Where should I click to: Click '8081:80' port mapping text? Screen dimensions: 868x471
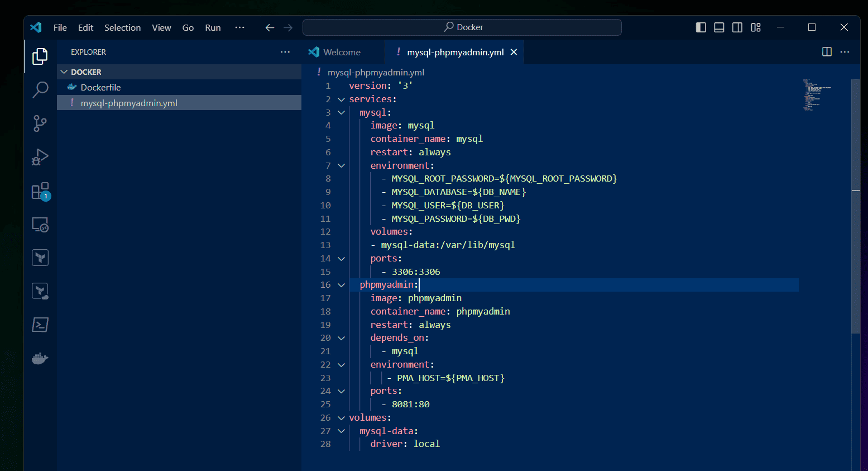[x=411, y=405]
